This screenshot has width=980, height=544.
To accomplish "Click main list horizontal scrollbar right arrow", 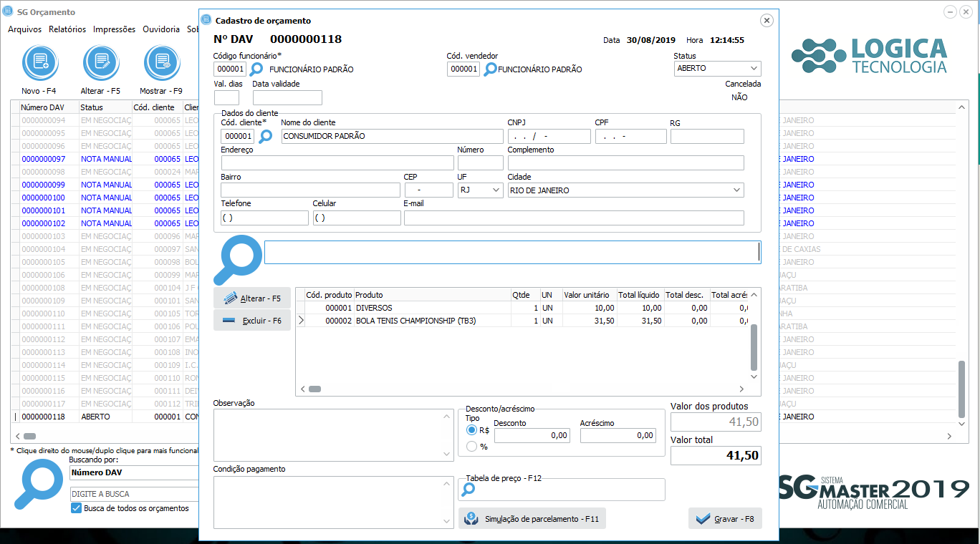I will (949, 436).
